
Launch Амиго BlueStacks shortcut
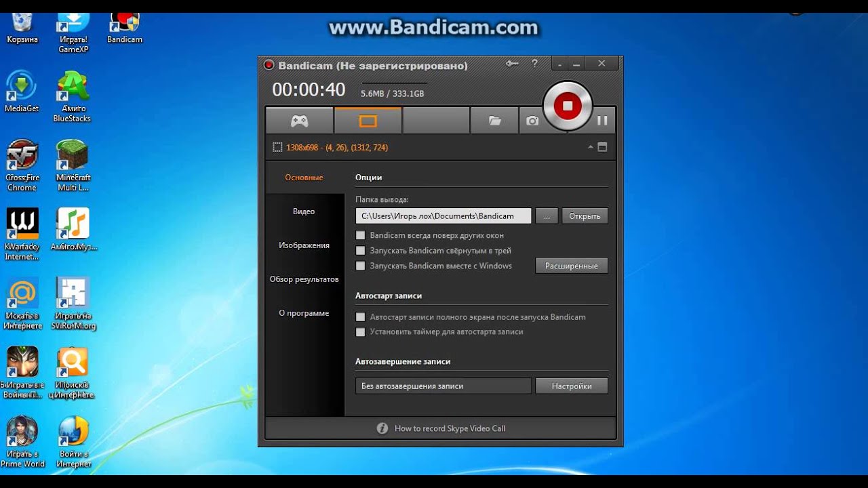pos(73,96)
